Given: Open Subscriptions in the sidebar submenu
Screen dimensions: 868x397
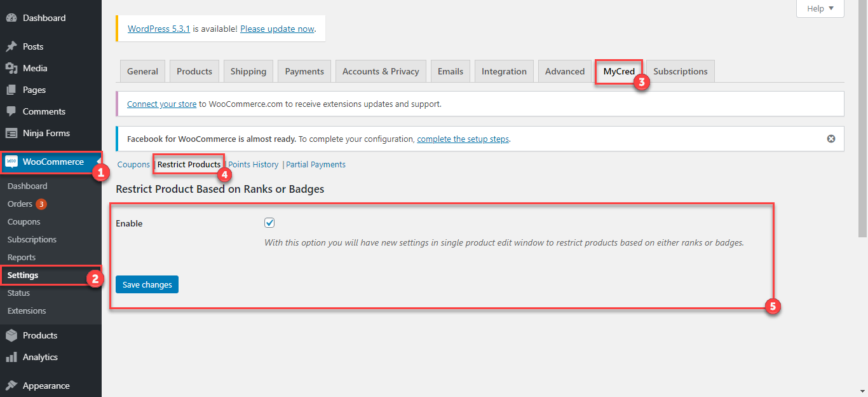Looking at the screenshot, I should [32, 239].
